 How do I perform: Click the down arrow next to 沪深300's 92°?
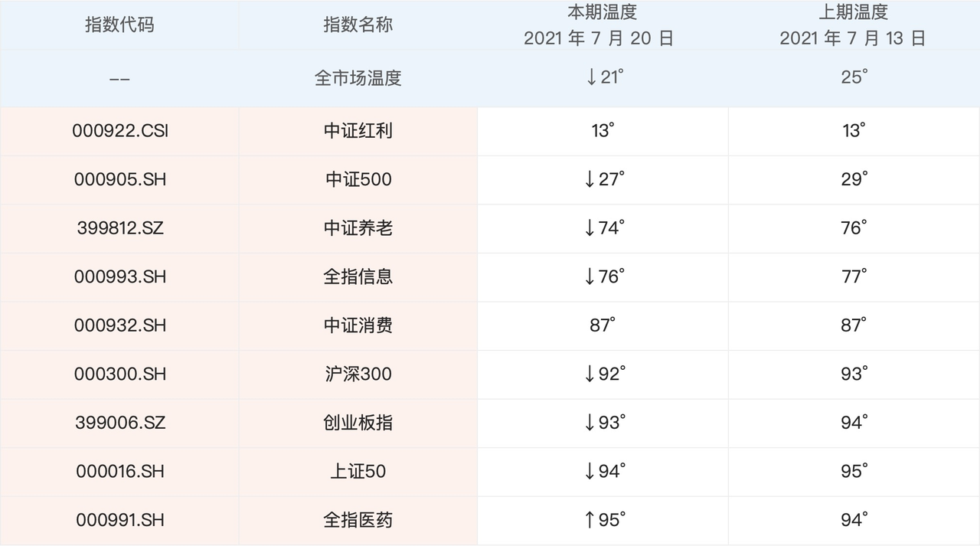point(590,374)
